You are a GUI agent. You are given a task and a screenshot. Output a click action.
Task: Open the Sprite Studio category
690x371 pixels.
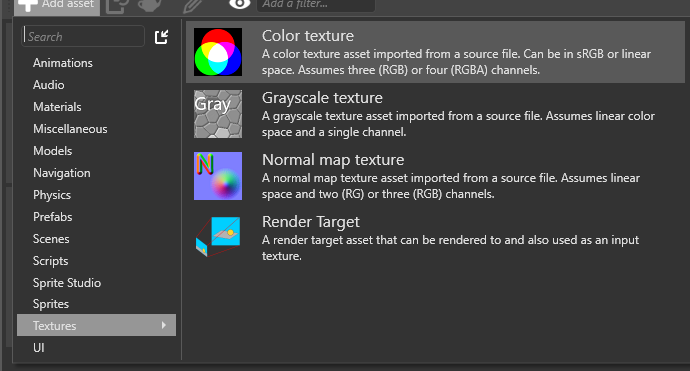67,283
